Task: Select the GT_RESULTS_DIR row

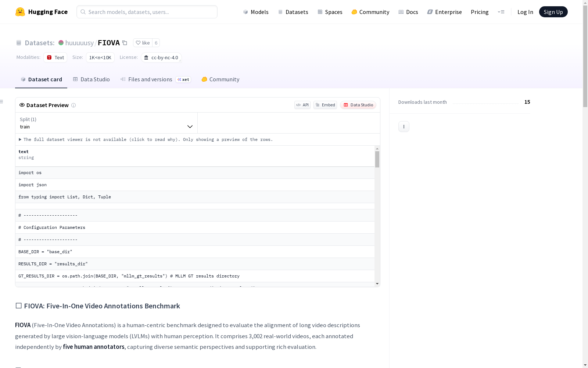Action: (195, 276)
